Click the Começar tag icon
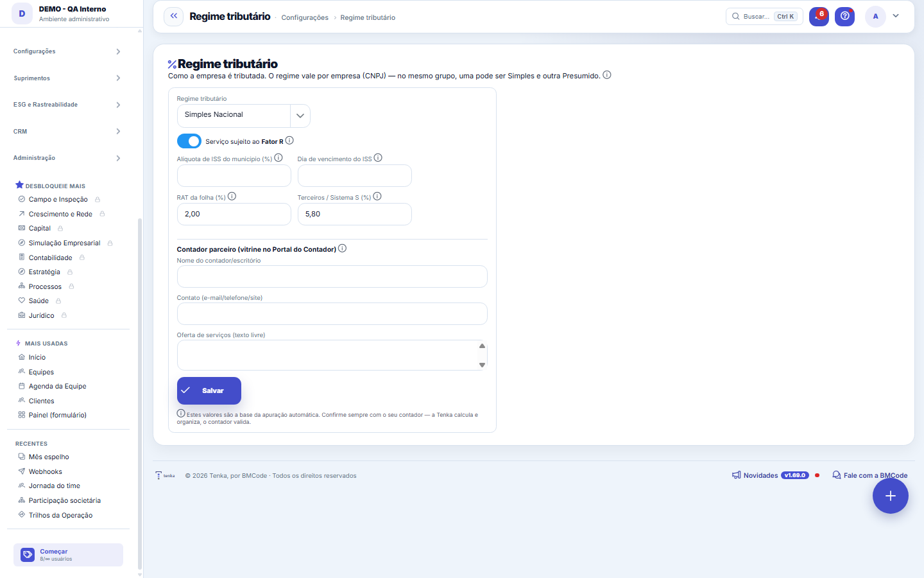The height and width of the screenshot is (578, 924). pyautogui.click(x=28, y=555)
